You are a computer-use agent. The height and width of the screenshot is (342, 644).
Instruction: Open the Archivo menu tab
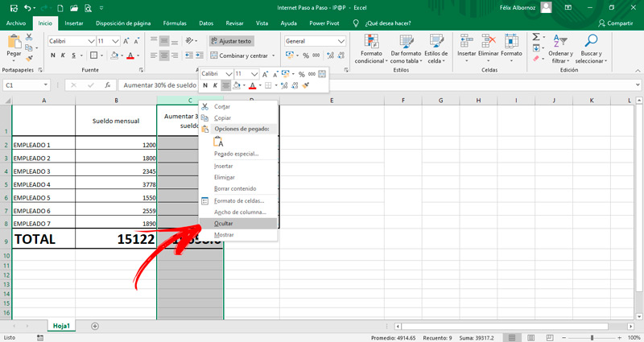[x=16, y=23]
